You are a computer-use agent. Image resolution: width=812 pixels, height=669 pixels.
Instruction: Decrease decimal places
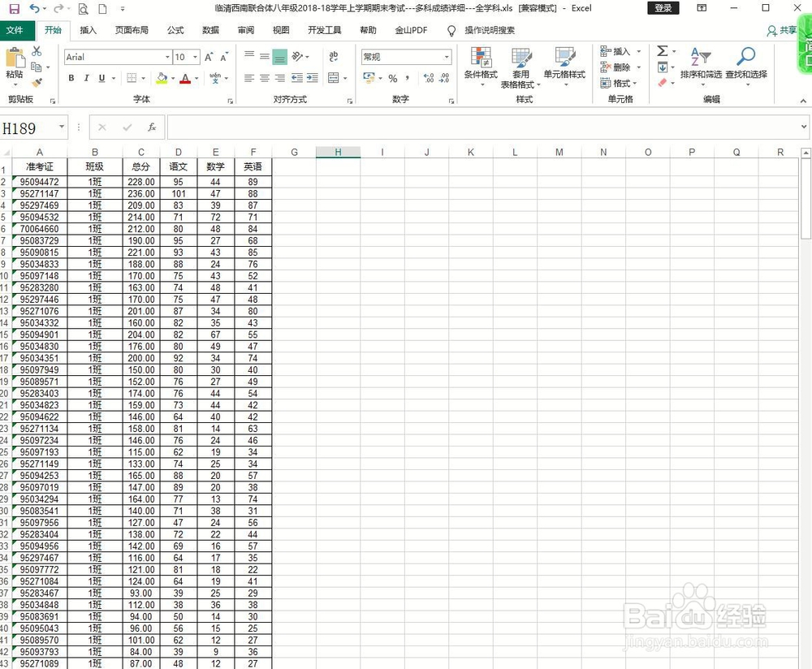pos(444,78)
